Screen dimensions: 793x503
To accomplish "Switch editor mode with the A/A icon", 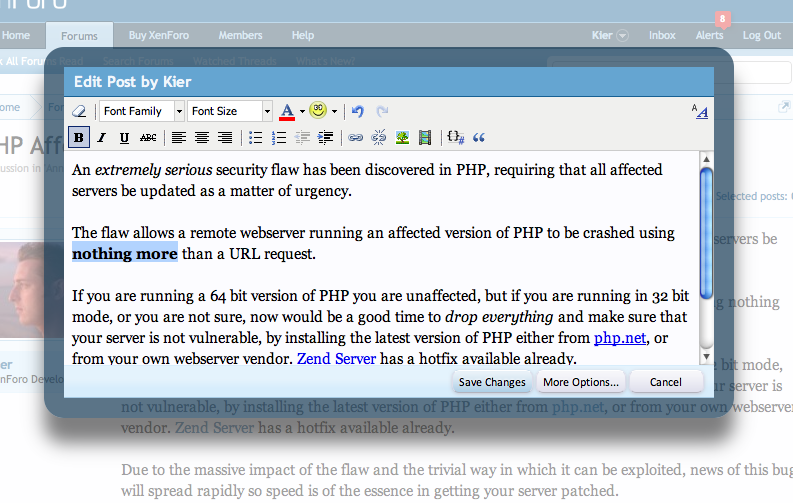I will coord(699,111).
